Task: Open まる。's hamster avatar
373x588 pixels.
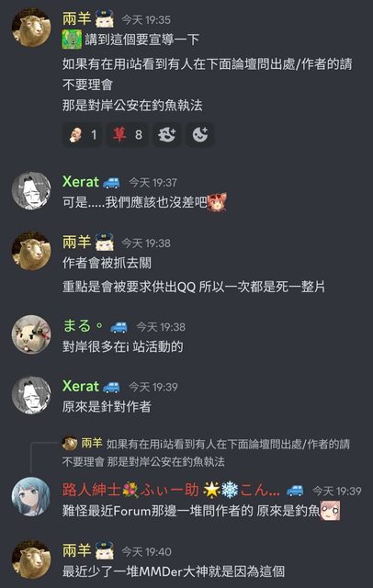Action: [31, 334]
